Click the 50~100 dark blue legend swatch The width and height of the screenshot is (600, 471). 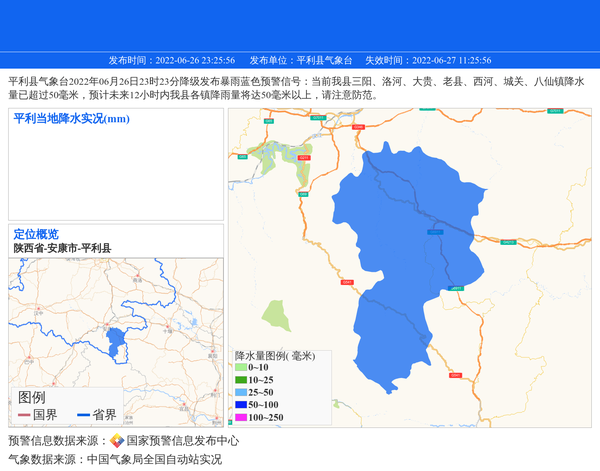[x=241, y=405]
